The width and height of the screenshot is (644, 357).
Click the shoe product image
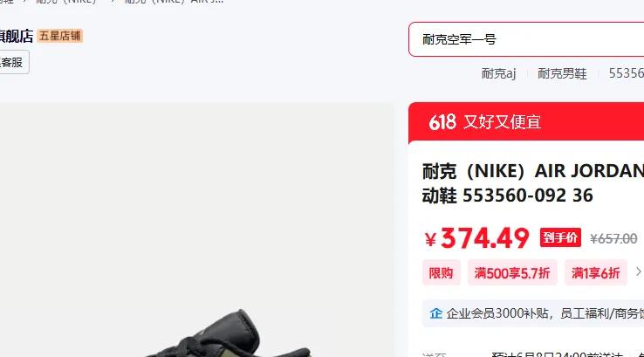(x=196, y=230)
